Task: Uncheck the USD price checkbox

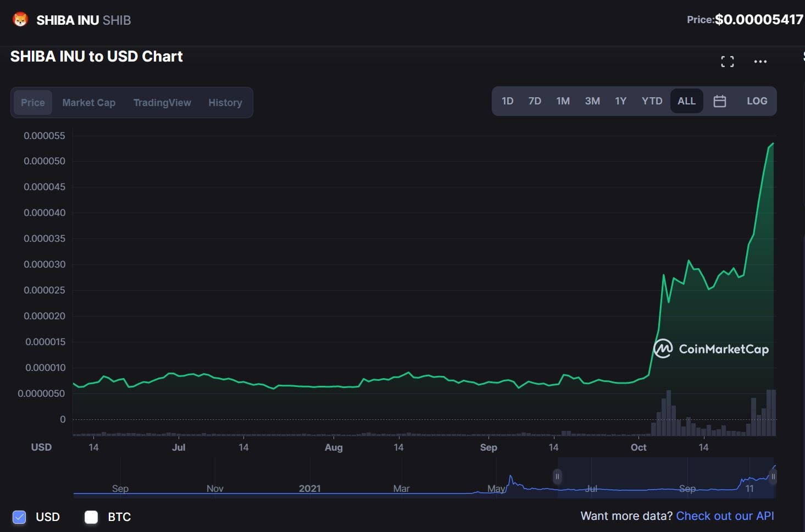Action: 19,517
